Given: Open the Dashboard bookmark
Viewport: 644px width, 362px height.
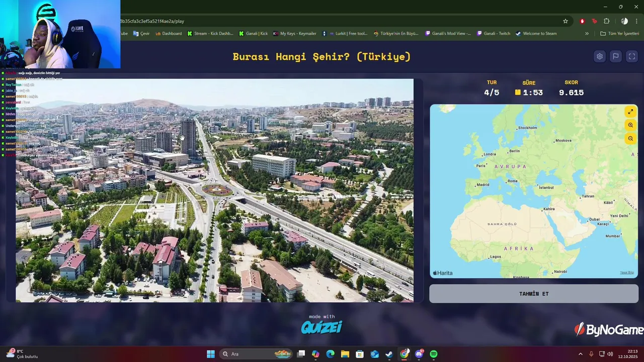Looking at the screenshot, I should [x=169, y=34].
